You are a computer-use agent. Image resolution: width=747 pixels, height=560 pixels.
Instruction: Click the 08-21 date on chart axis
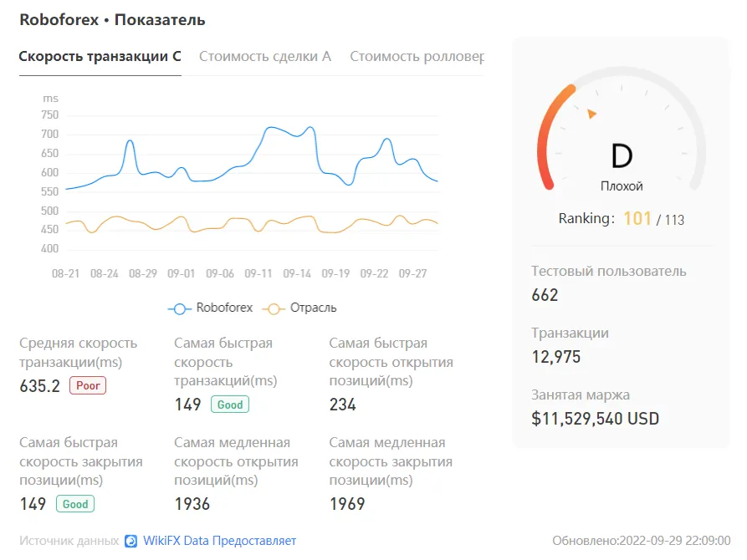[66, 274]
